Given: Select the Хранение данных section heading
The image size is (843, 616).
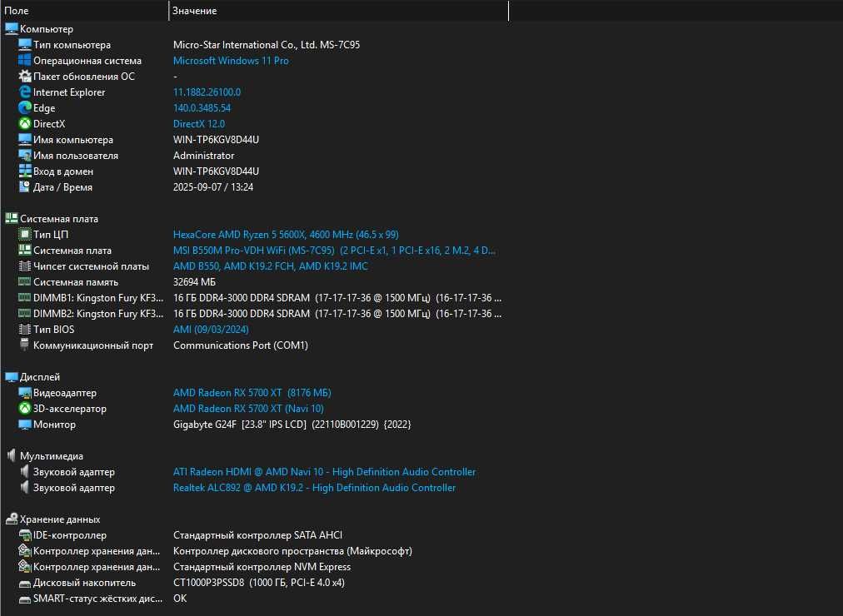Looking at the screenshot, I should coord(60,519).
